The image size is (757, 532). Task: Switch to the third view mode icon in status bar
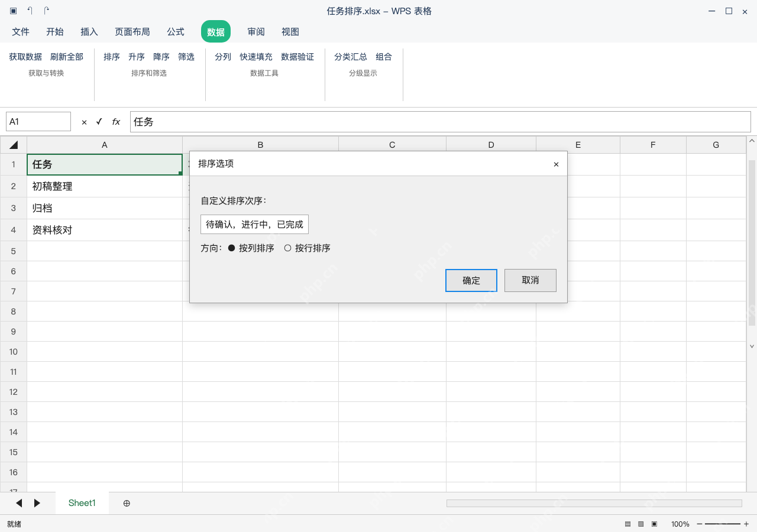click(x=654, y=524)
